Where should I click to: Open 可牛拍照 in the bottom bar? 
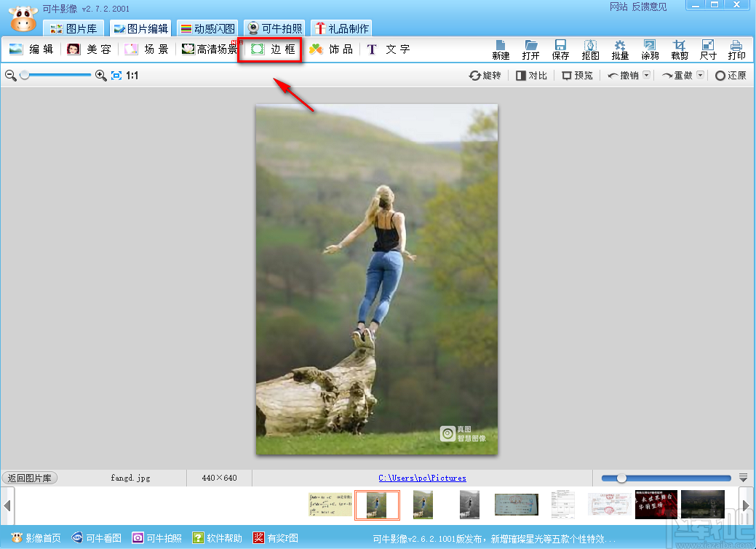[156, 538]
